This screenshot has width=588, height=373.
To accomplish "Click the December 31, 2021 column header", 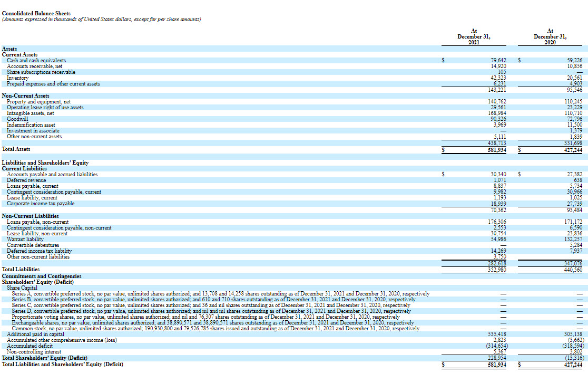I will click(473, 36).
